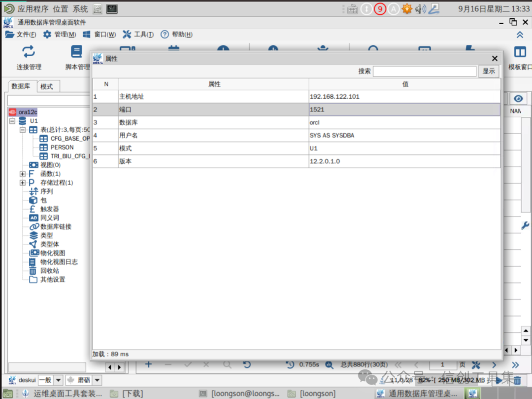Select the PERSON table
The width and height of the screenshot is (532, 399).
tap(62, 147)
